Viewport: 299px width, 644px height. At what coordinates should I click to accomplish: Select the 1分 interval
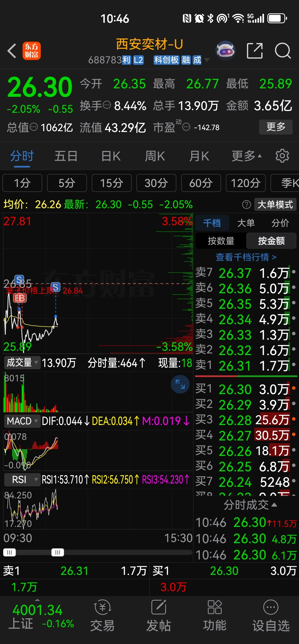[22, 183]
